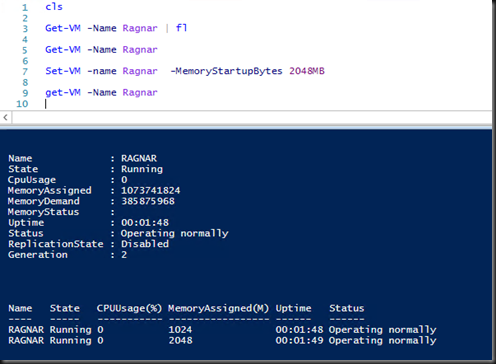This screenshot has width=496, height=364.
Task: Click lowercase get-VM on line 9
Action: 63,92
